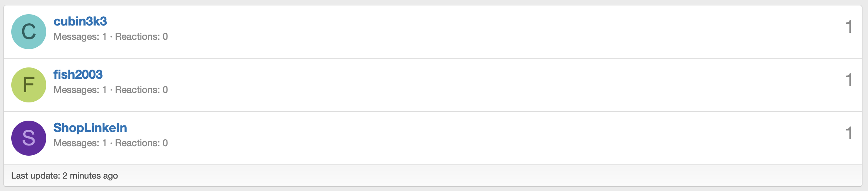The height and width of the screenshot is (191, 868).
Task: Click Messages: 1 under ShopLinkeIn
Action: point(80,143)
